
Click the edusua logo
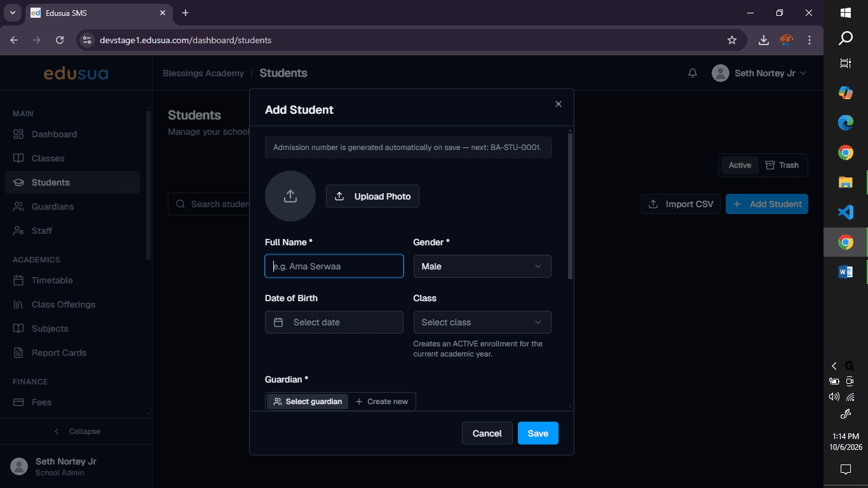[x=76, y=74]
